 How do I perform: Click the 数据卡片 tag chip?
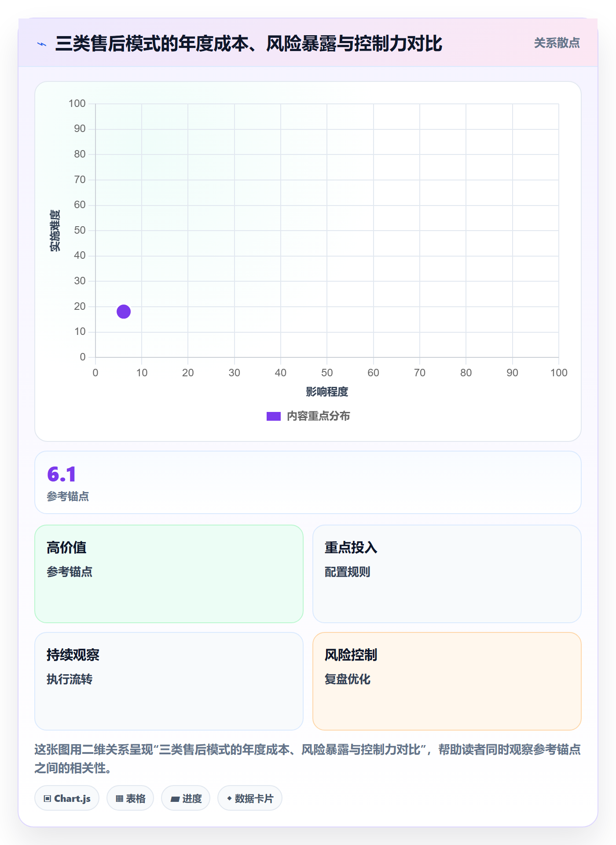250,798
